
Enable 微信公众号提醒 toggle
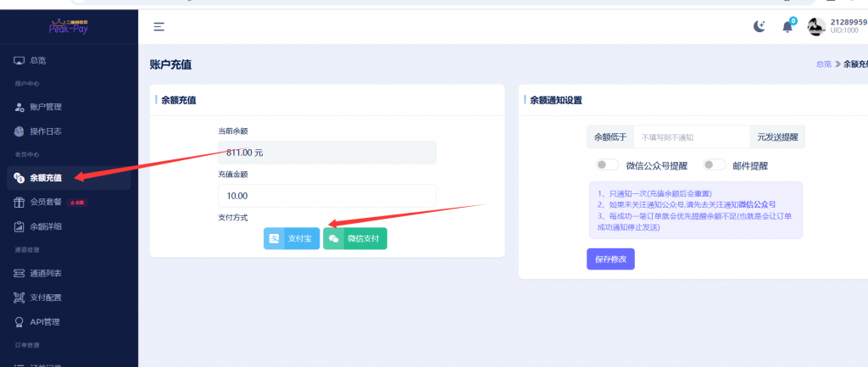pos(607,165)
